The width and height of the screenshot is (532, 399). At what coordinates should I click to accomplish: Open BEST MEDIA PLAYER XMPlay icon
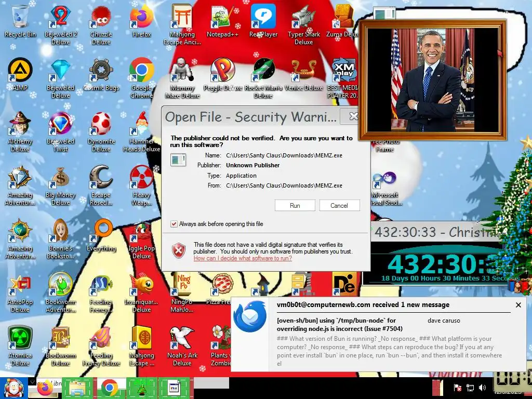pyautogui.click(x=342, y=78)
